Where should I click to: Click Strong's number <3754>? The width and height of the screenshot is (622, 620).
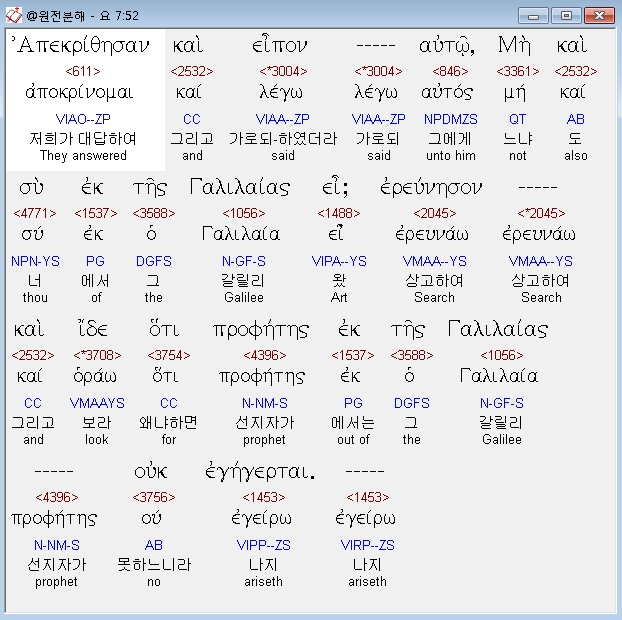click(x=169, y=355)
